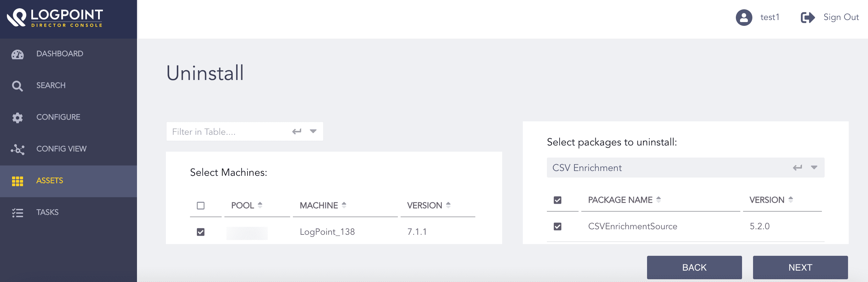Viewport: 868px width, 282px height.
Task: Open the Dashboard via its speedometer icon
Action: (17, 54)
